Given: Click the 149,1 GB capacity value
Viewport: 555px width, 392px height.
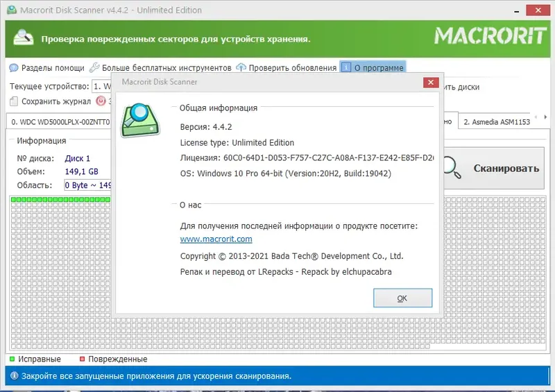Looking at the screenshot, I should pos(81,172).
